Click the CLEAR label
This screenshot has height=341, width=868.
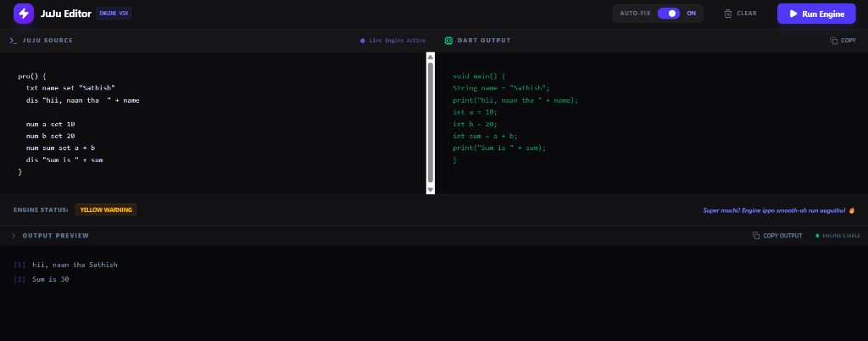746,14
